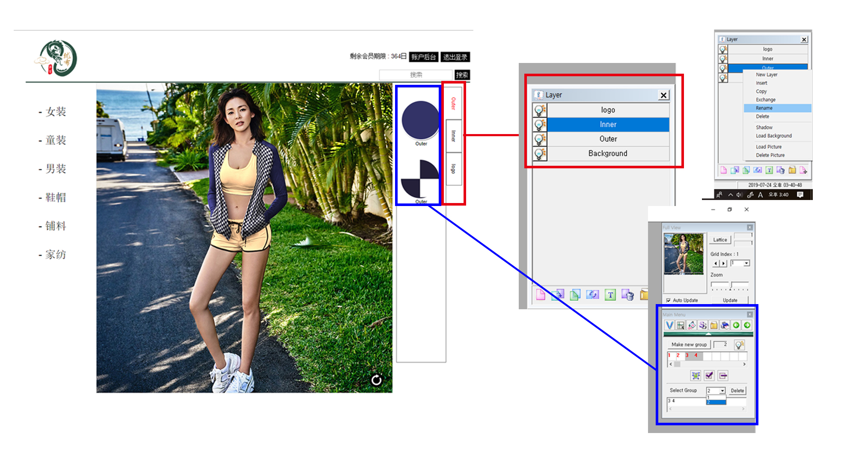Choose Rename in the layer context menu

click(764, 108)
